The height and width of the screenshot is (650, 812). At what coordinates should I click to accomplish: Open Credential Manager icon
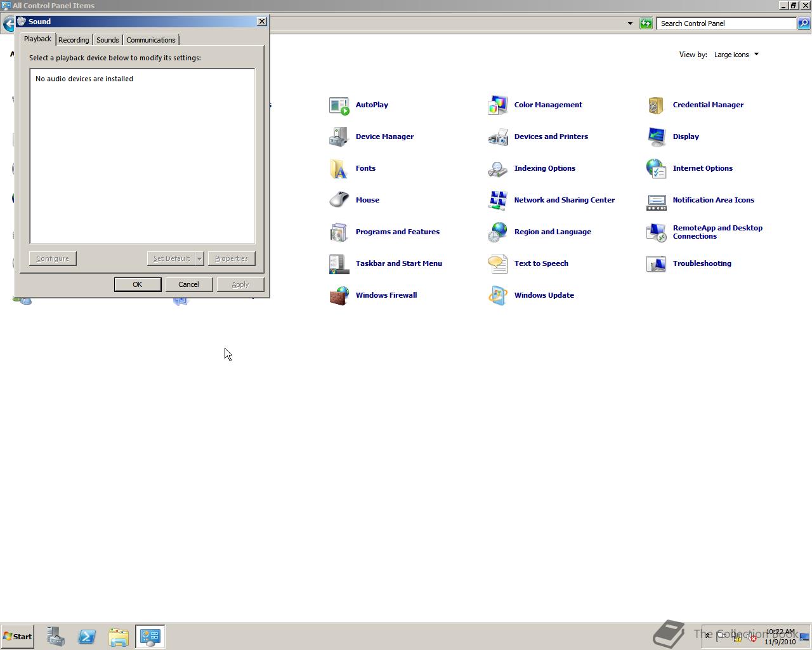(x=657, y=105)
